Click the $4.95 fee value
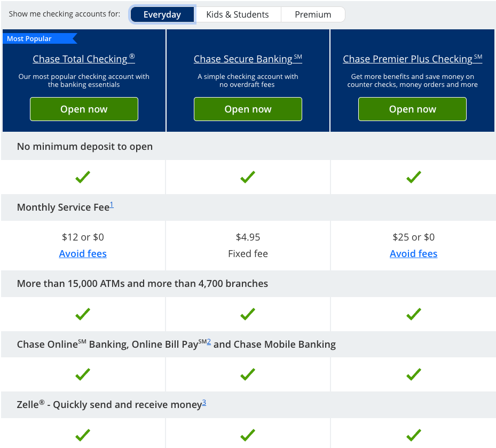The height and width of the screenshot is (448, 496). tap(248, 237)
